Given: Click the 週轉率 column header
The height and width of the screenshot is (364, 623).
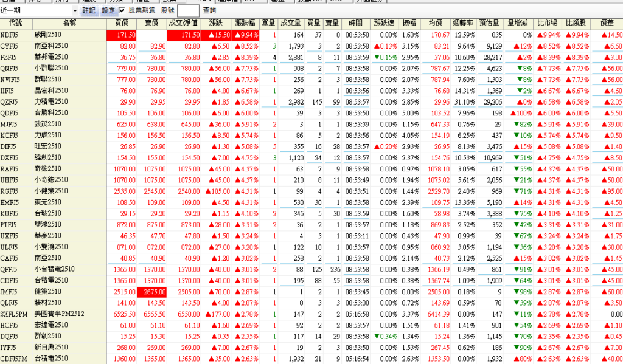Looking at the screenshot, I should [x=463, y=22].
